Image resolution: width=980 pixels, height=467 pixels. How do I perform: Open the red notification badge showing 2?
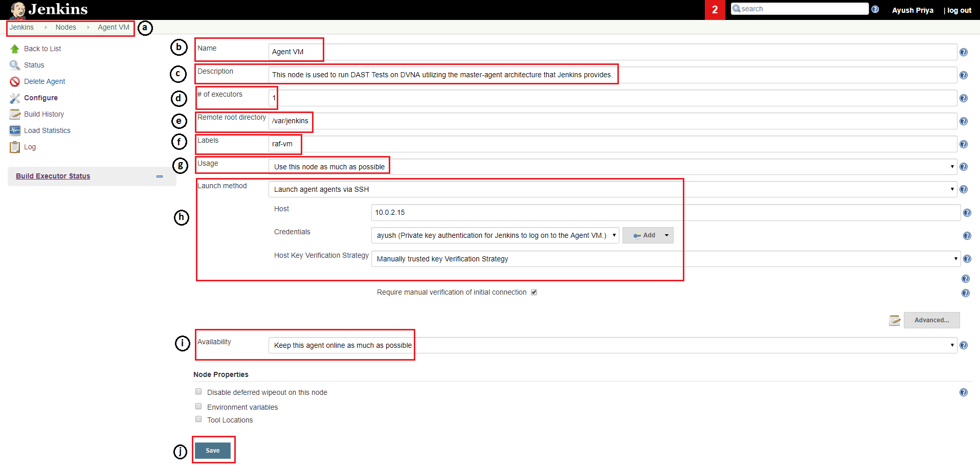715,10
